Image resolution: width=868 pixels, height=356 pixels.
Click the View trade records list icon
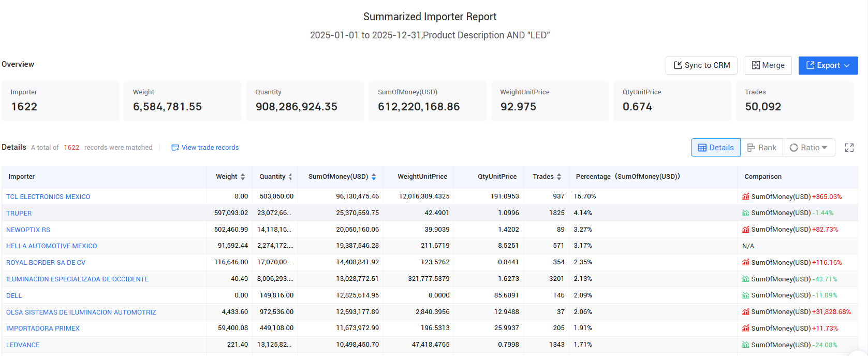[175, 148]
